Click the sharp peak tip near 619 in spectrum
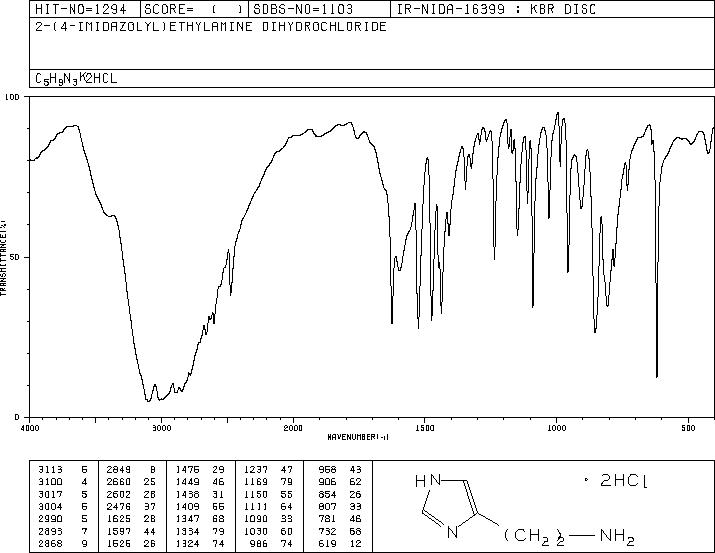Viewport: 715px width, 553px height. [x=657, y=376]
